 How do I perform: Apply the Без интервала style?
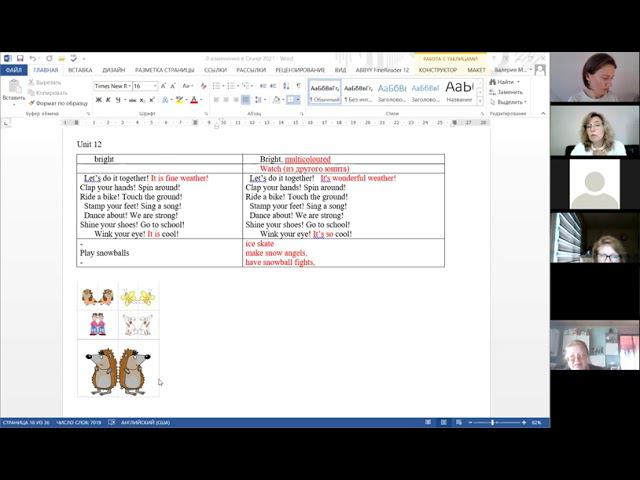click(x=358, y=91)
